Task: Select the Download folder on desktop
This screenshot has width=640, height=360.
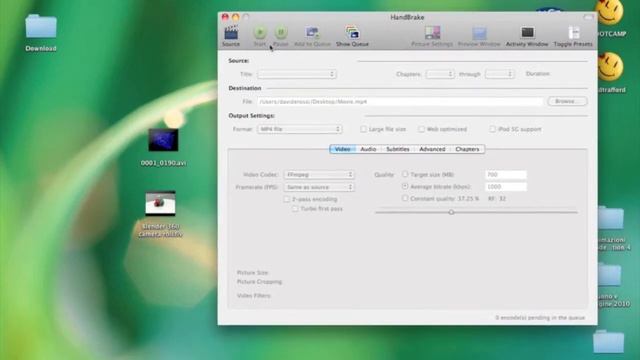Action: [41, 27]
